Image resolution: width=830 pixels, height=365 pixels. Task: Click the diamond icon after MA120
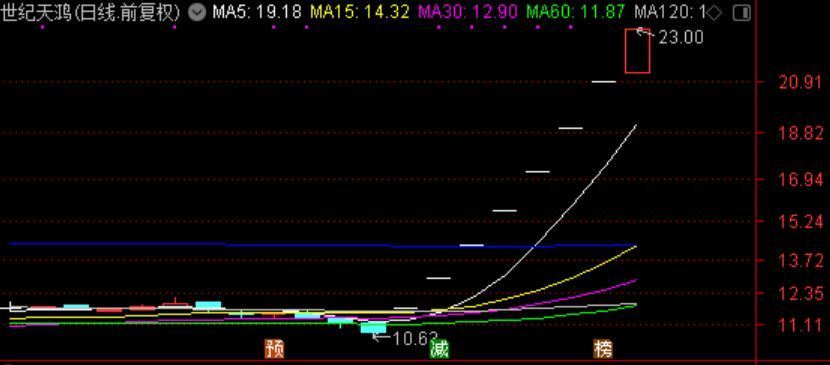[715, 12]
